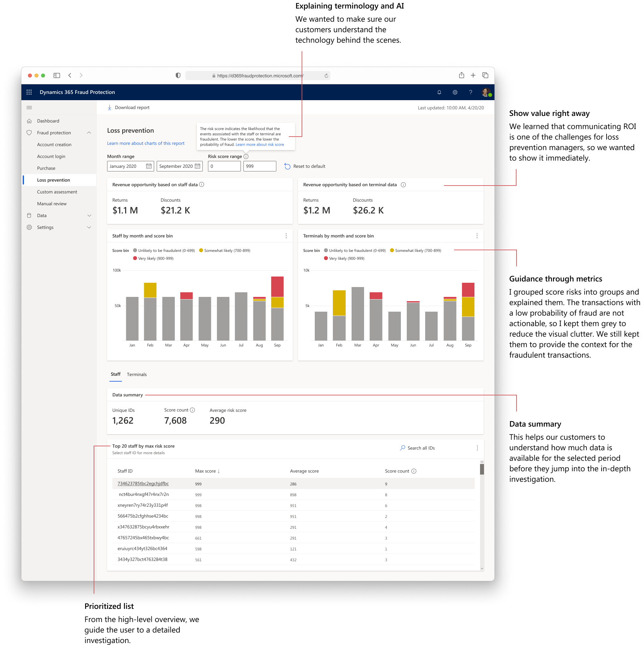Open Custom assessment in sidebar
Viewport: 644px width, 645px height.
coord(57,192)
